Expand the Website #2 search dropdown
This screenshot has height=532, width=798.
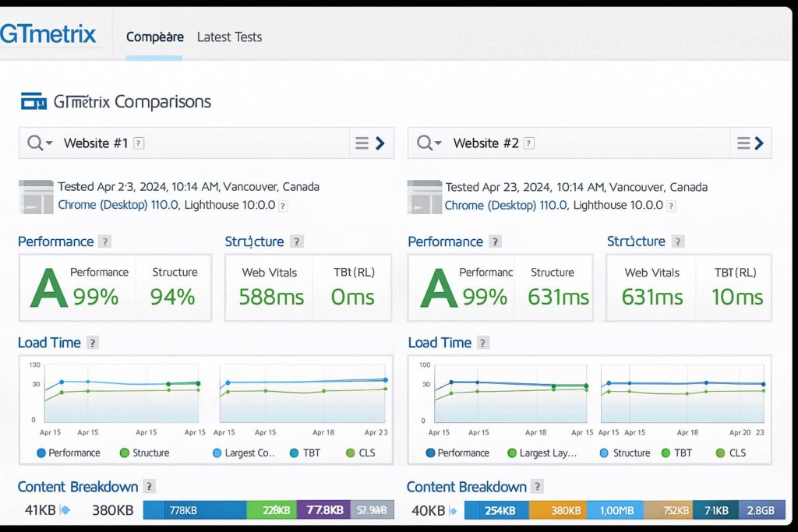point(429,143)
